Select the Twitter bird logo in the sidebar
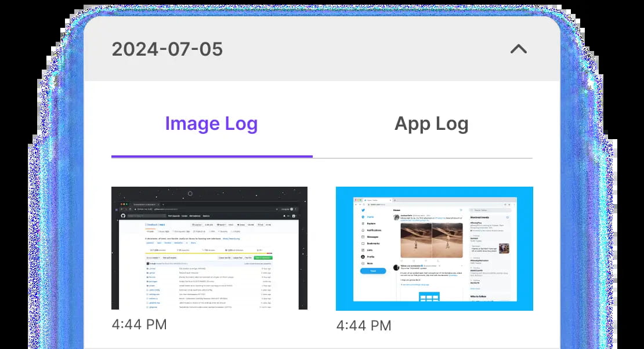Screen dimensions: 644x349 pyautogui.click(x=363, y=210)
